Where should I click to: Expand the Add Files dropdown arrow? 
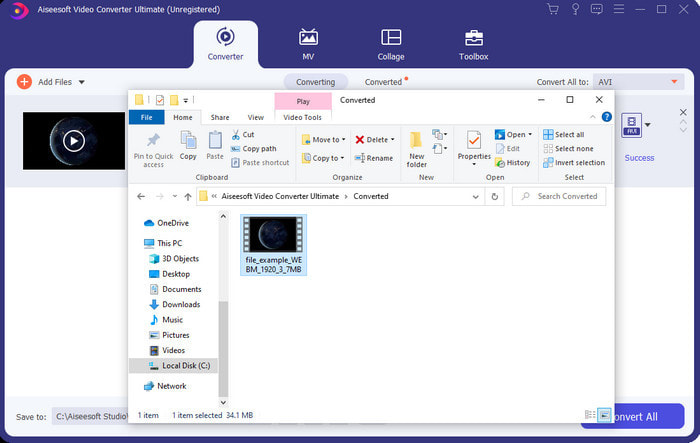[82, 82]
